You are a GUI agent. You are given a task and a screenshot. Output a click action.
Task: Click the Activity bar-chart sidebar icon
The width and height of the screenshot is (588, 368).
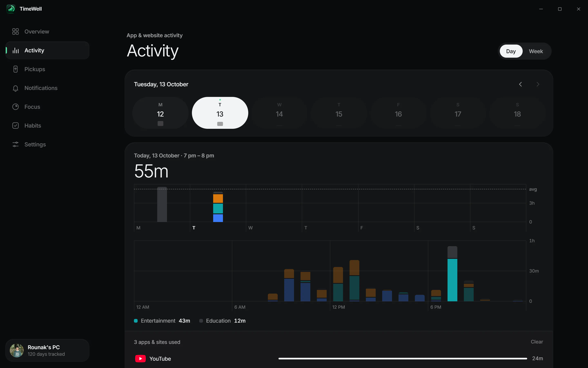point(16,50)
